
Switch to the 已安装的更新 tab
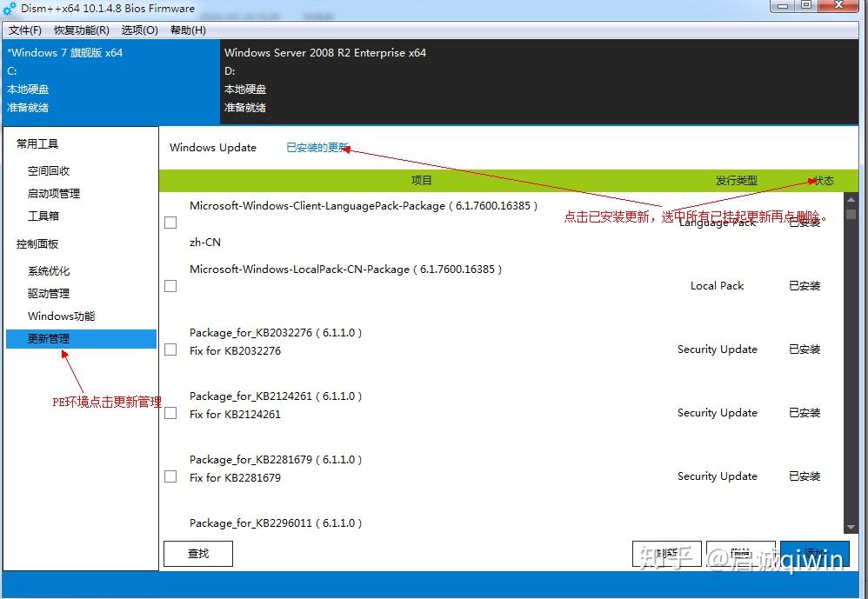click(x=317, y=148)
